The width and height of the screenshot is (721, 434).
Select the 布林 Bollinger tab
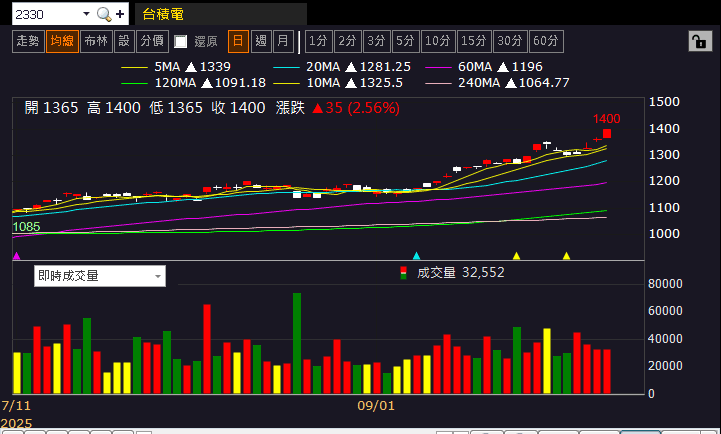pos(96,41)
